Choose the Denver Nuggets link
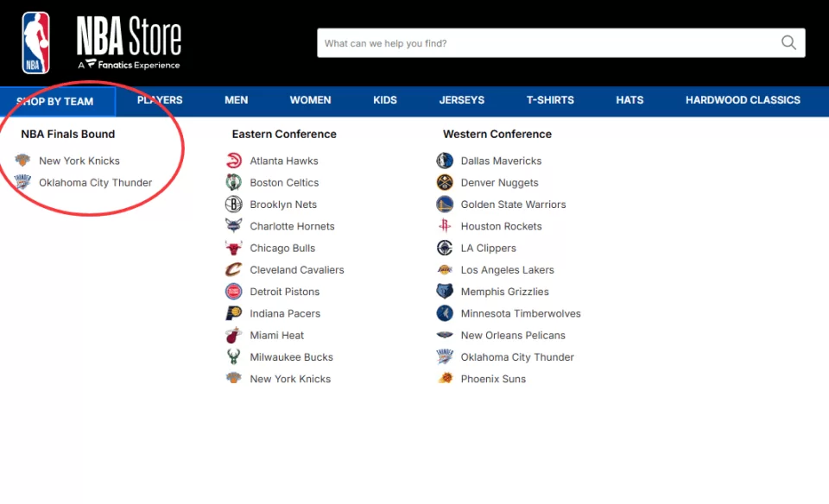Viewport: 829px width, 504px height. coord(500,183)
